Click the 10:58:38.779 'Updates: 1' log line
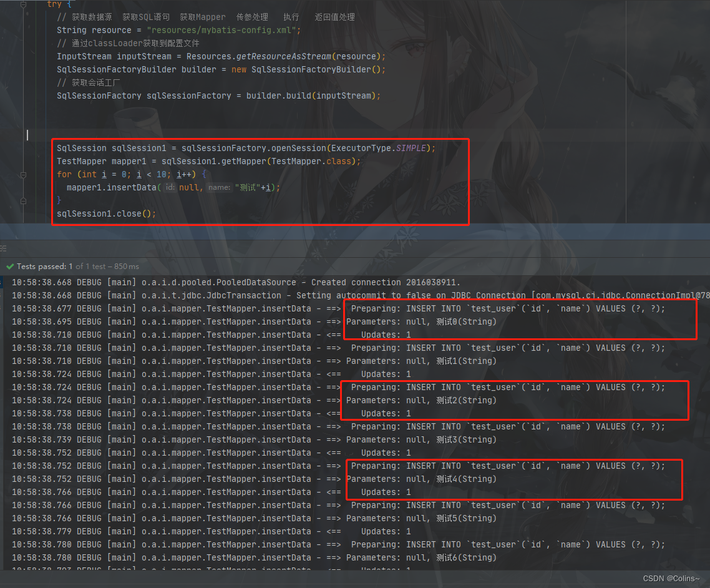710x588 pixels. [212, 532]
